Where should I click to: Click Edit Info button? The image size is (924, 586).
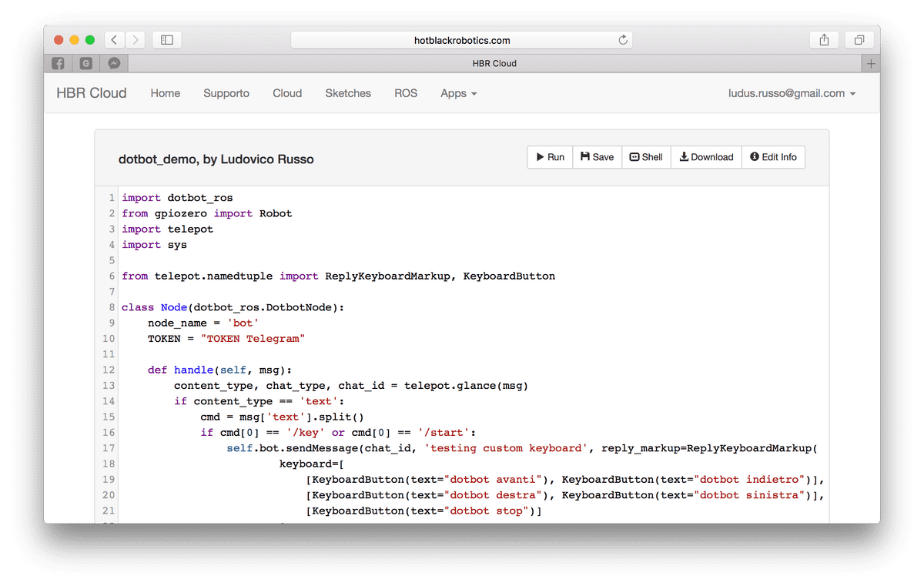(773, 157)
